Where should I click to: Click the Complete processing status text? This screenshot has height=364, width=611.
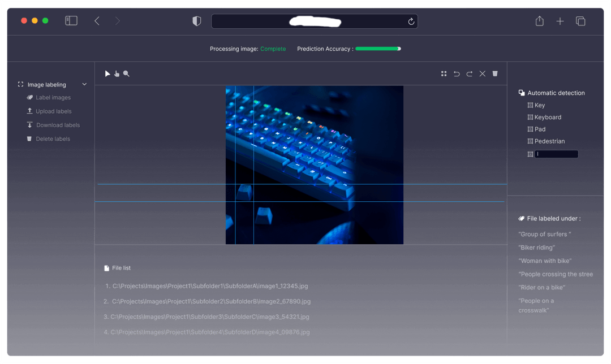tap(273, 49)
